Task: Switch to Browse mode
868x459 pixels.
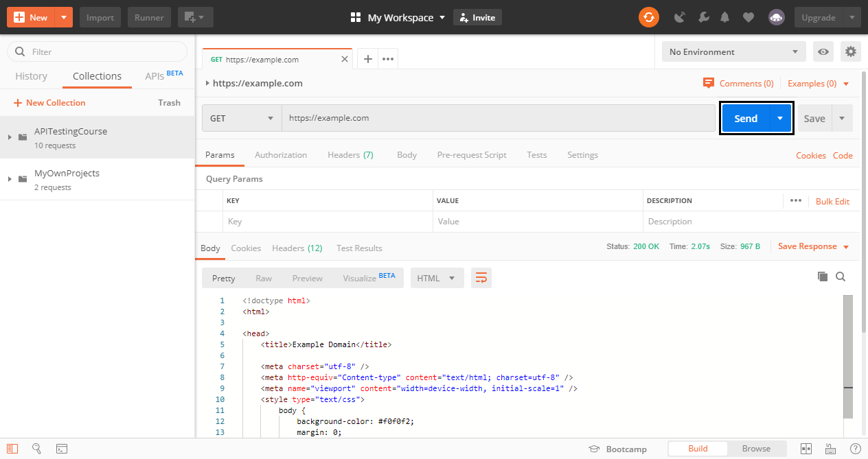Action: [755, 449]
